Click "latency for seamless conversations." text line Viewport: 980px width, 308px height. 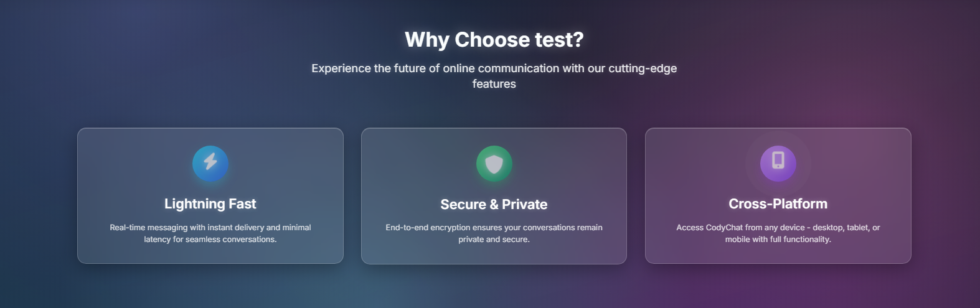(210, 240)
